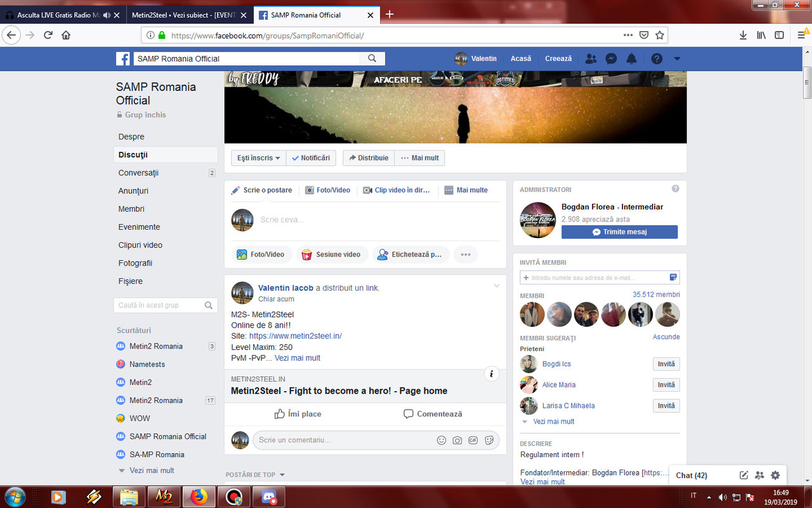Like the post with Îmi place
Image resolution: width=812 pixels, height=508 pixels.
(298, 414)
